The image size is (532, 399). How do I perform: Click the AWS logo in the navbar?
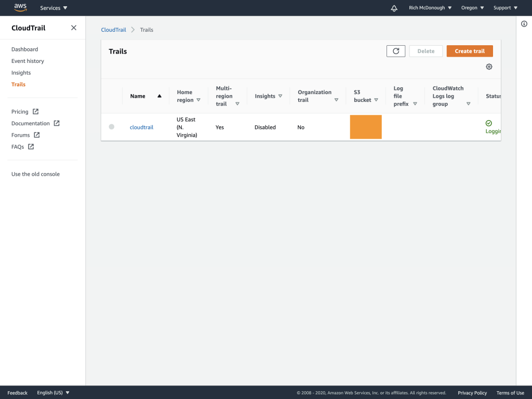click(x=20, y=7)
